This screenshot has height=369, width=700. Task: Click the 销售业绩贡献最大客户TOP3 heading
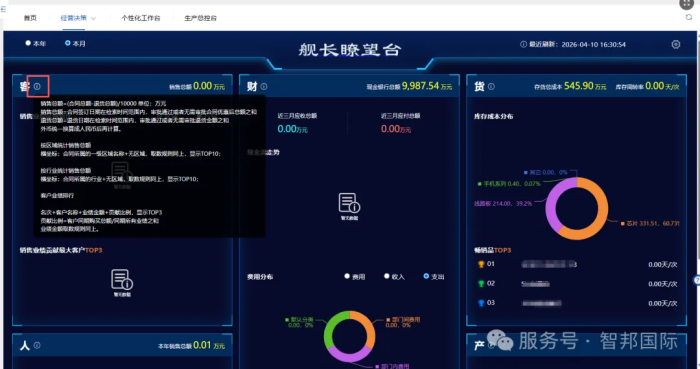pyautogui.click(x=61, y=250)
